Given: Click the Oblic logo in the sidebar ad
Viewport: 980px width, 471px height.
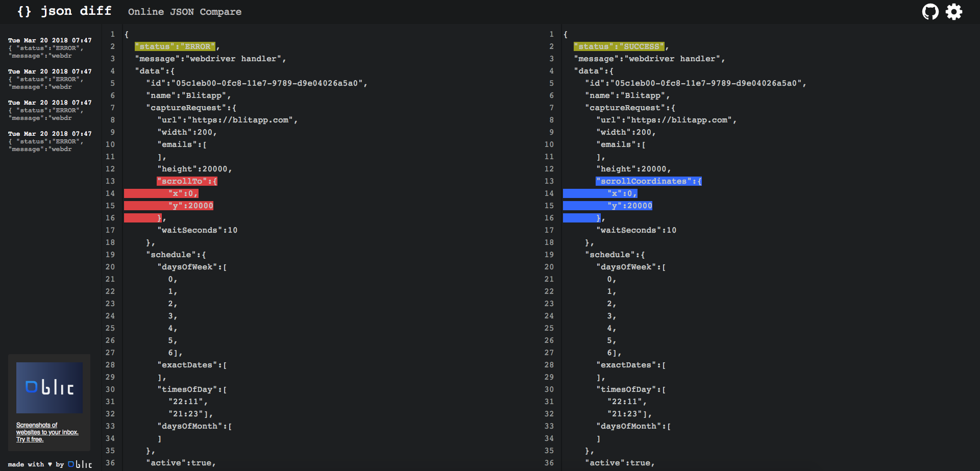Looking at the screenshot, I should (x=50, y=387).
